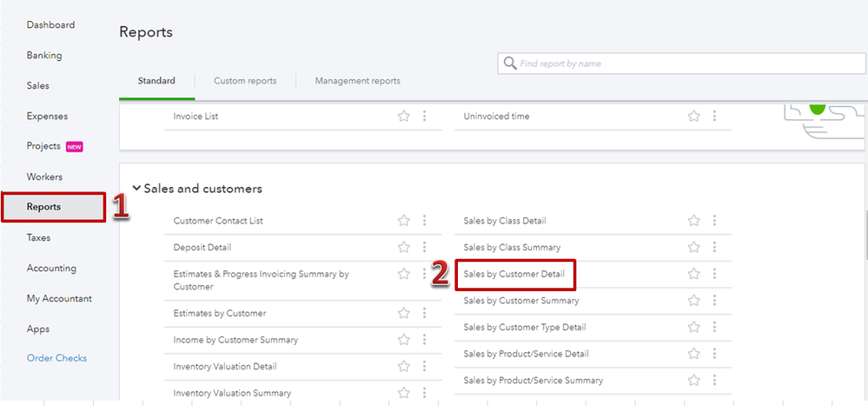This screenshot has width=868, height=406.
Task: Favorite the Invoice List report star
Action: pyautogui.click(x=403, y=116)
